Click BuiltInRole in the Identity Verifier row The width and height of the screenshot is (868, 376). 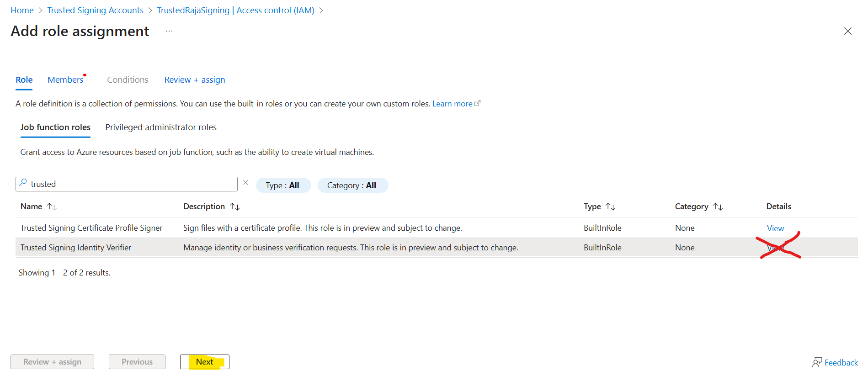(602, 248)
